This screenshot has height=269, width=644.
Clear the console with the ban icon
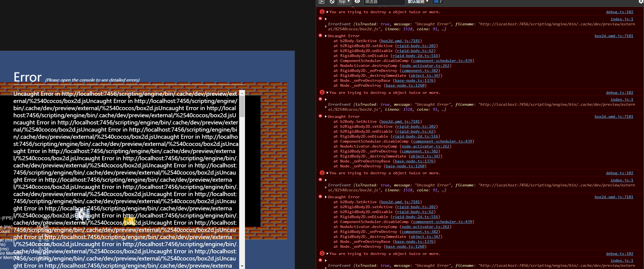coord(332,2)
